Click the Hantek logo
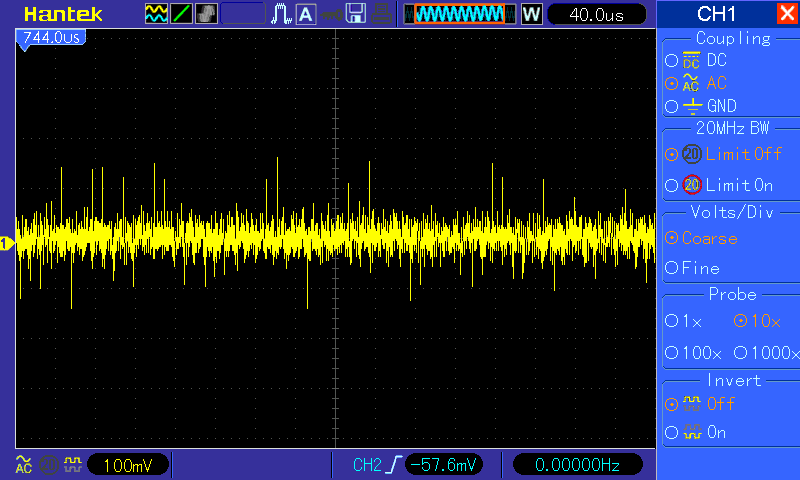The width and height of the screenshot is (800, 480). click(63, 14)
